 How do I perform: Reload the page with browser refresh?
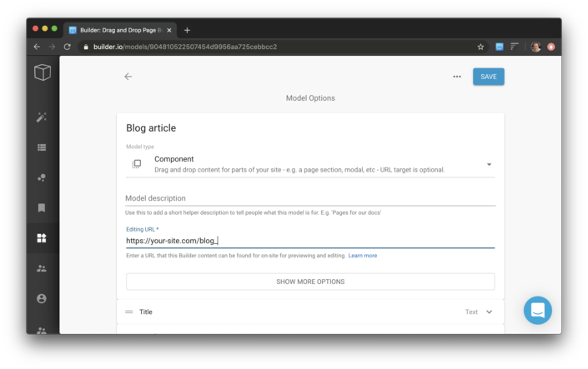click(x=67, y=47)
